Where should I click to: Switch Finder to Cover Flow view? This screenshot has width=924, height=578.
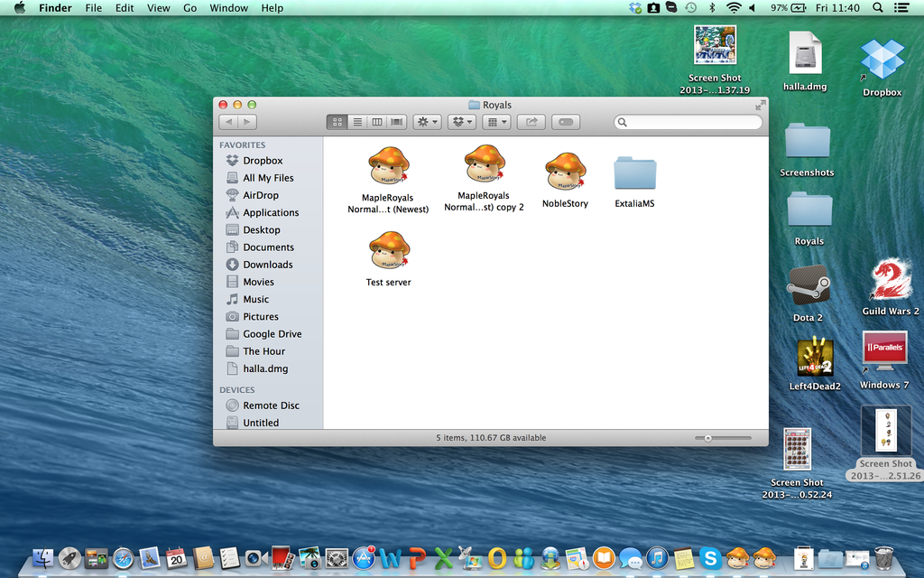click(397, 121)
